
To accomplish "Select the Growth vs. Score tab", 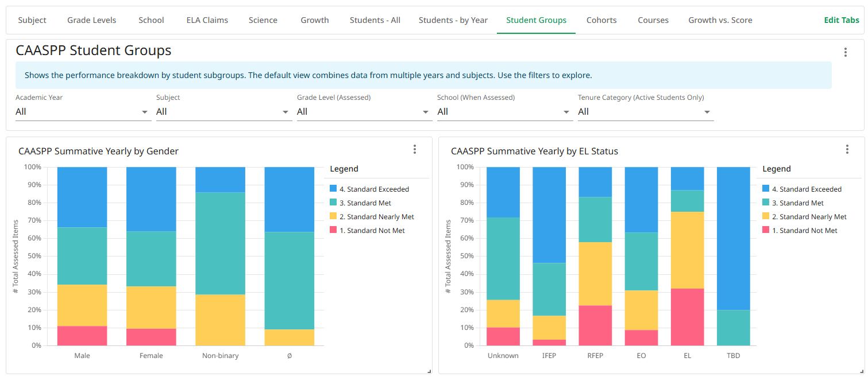I will 720,20.
